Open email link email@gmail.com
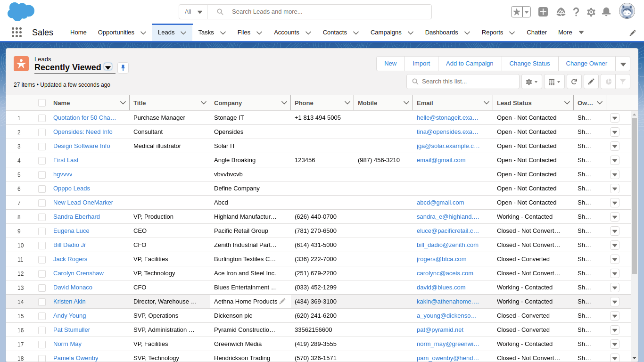 click(x=441, y=160)
